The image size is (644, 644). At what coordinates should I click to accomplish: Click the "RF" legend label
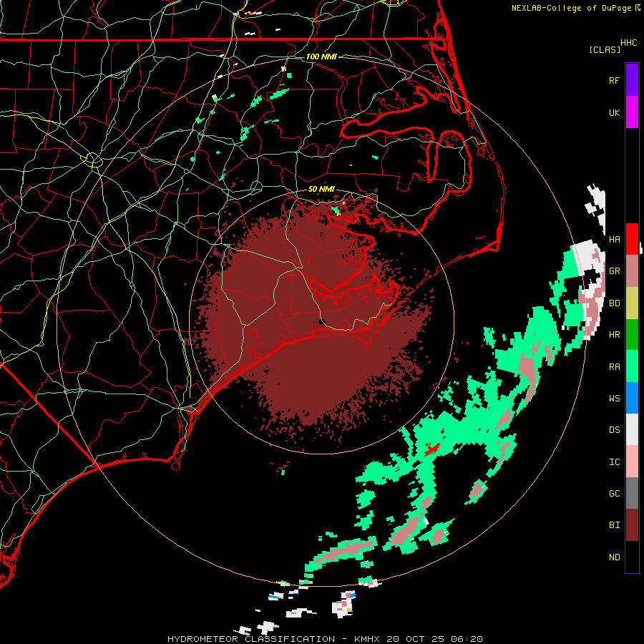click(x=614, y=80)
